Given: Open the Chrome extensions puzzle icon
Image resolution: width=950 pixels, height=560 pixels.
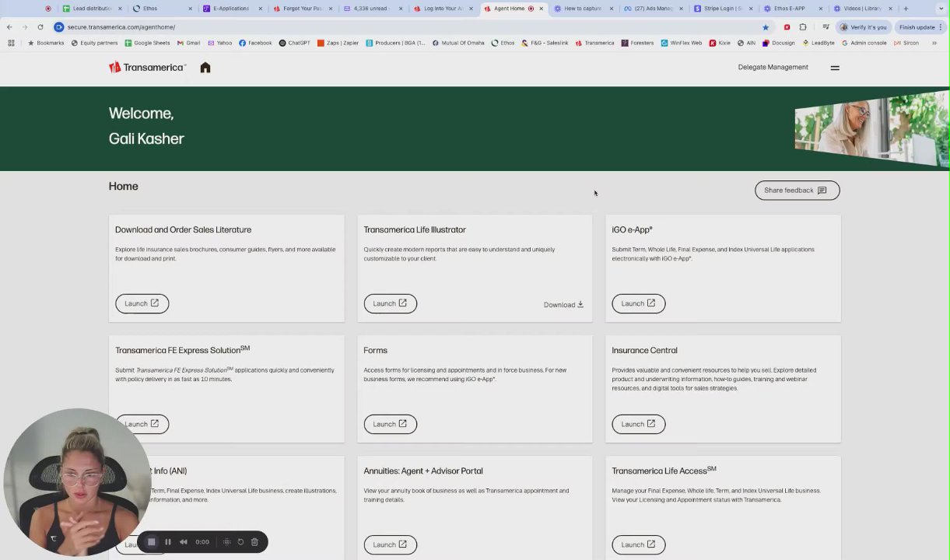Looking at the screenshot, I should [x=803, y=27].
